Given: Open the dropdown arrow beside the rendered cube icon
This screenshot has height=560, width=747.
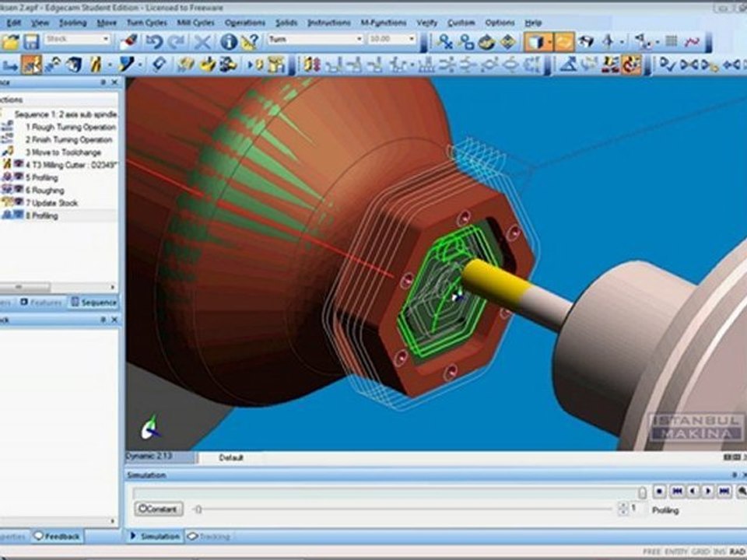Looking at the screenshot, I should (550, 42).
